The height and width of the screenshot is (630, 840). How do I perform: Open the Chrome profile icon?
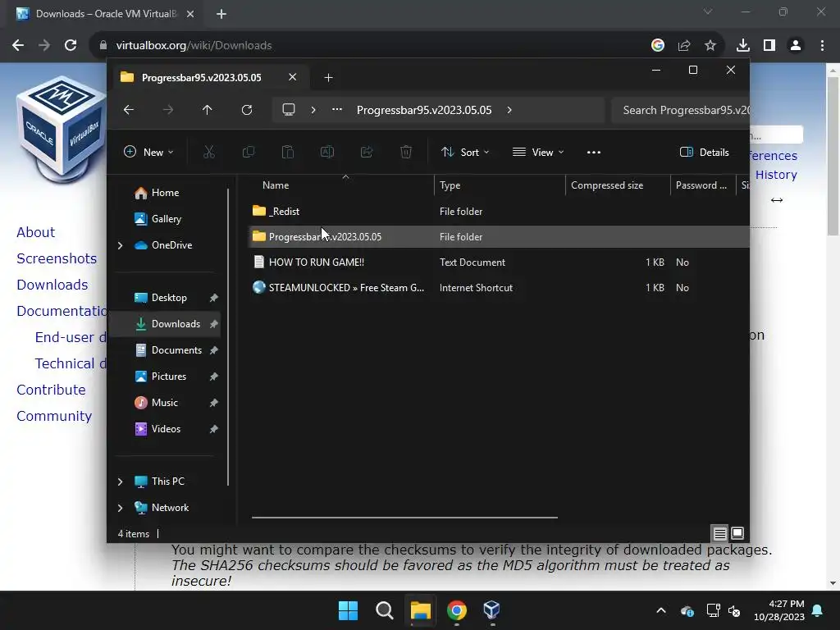[x=796, y=46]
